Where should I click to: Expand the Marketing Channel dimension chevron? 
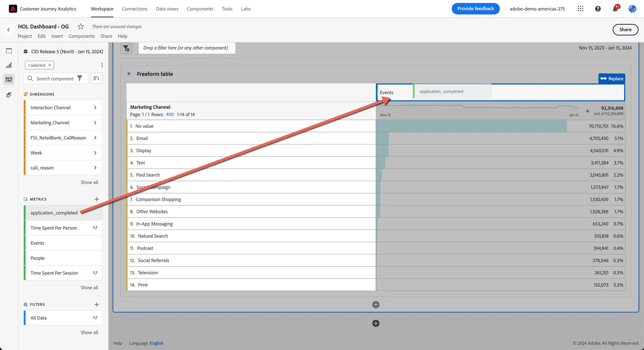pos(95,123)
